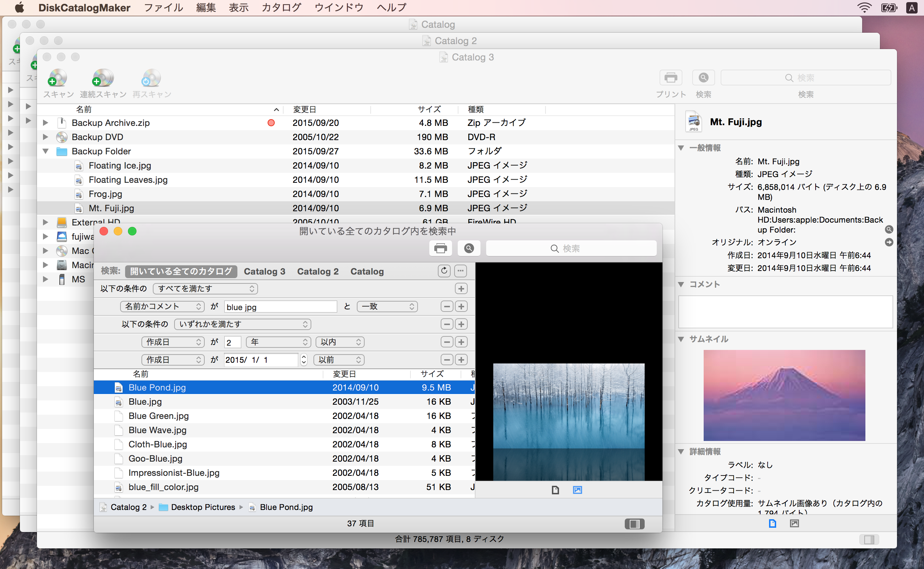The height and width of the screenshot is (569, 924).
Task: Expand the External HD row
Action: pyautogui.click(x=45, y=222)
